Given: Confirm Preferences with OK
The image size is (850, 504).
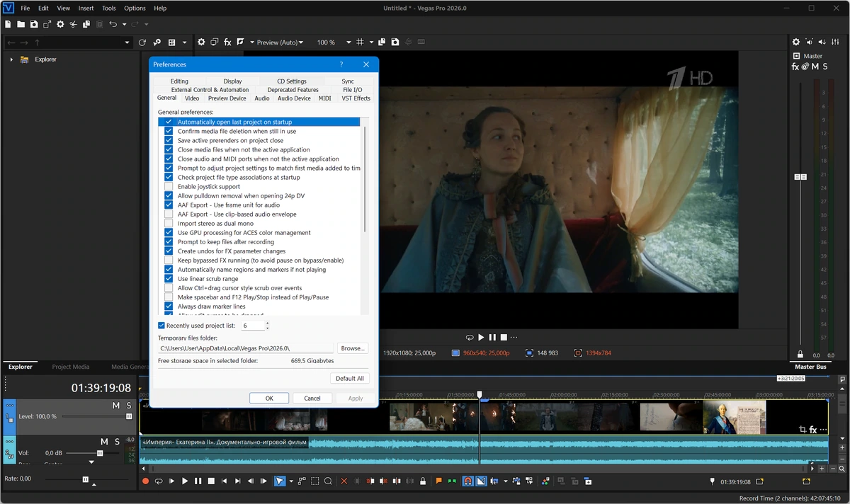Looking at the screenshot, I should tap(269, 399).
